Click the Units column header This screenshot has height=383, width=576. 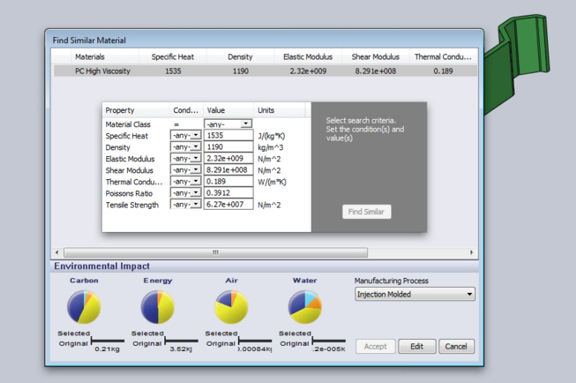coord(279,110)
